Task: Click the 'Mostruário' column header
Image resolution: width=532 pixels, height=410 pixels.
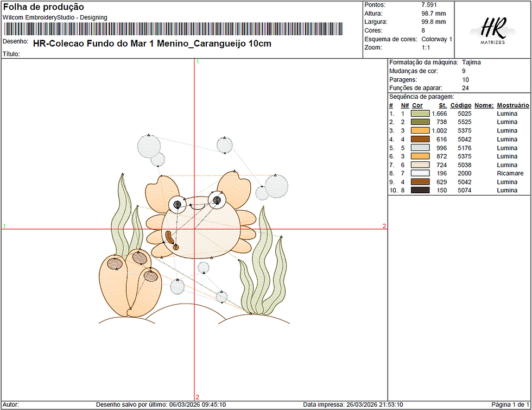Action: point(512,105)
